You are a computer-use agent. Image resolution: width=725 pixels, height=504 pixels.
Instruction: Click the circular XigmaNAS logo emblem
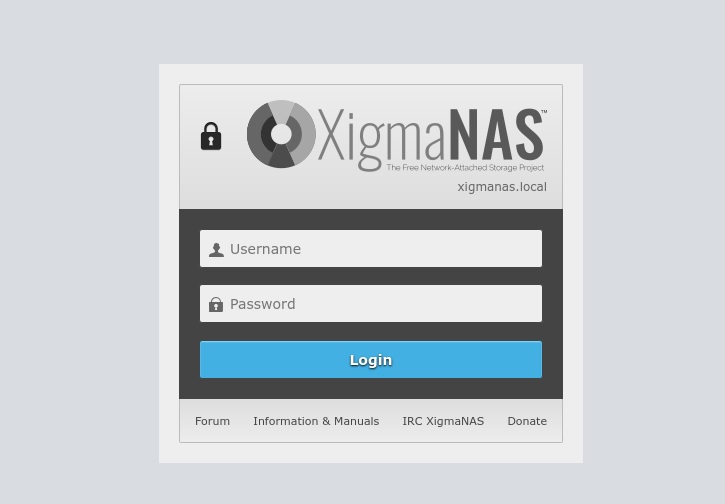click(281, 134)
